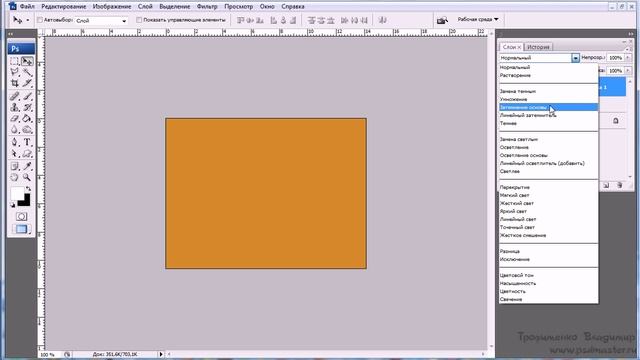
Task: Select the Crop tool
Action: pos(15,83)
